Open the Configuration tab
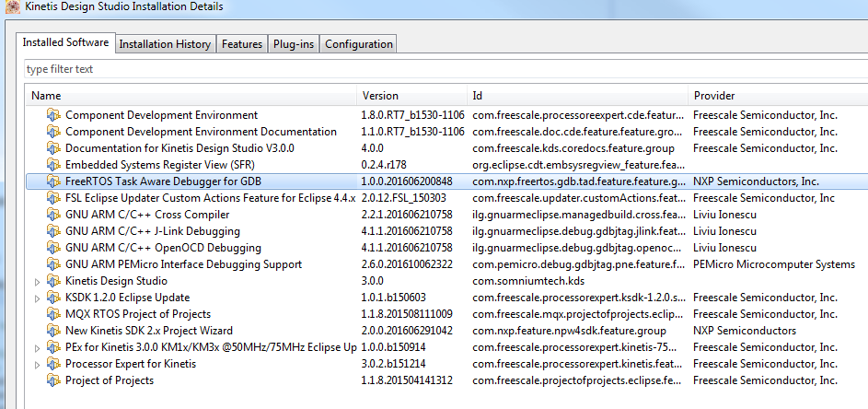The height and width of the screenshot is (409, 868). (x=359, y=43)
